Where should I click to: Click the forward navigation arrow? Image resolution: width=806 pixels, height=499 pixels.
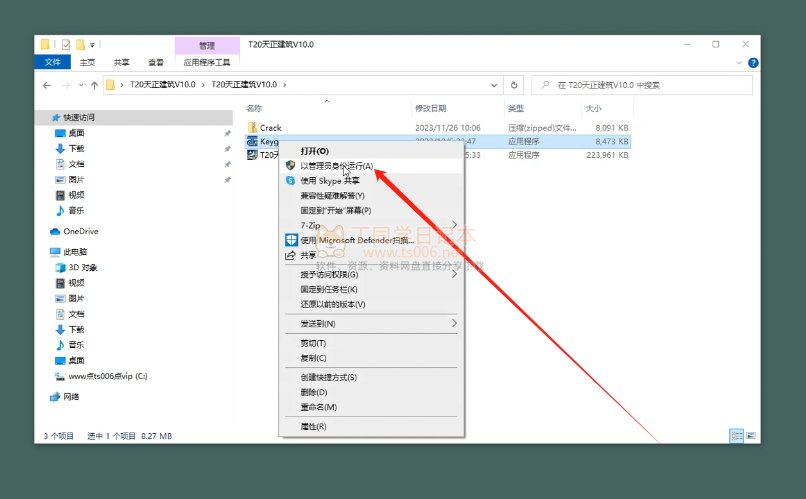click(66, 85)
